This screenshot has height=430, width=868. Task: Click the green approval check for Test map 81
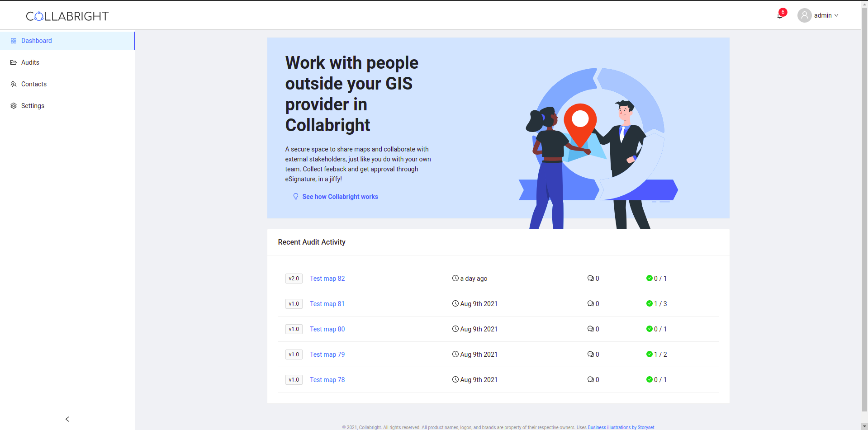click(650, 303)
